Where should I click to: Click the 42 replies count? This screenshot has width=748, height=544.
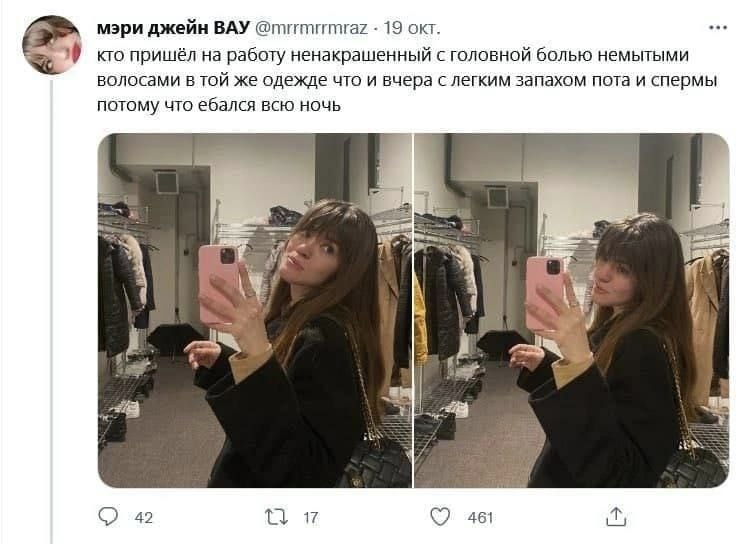[144, 518]
